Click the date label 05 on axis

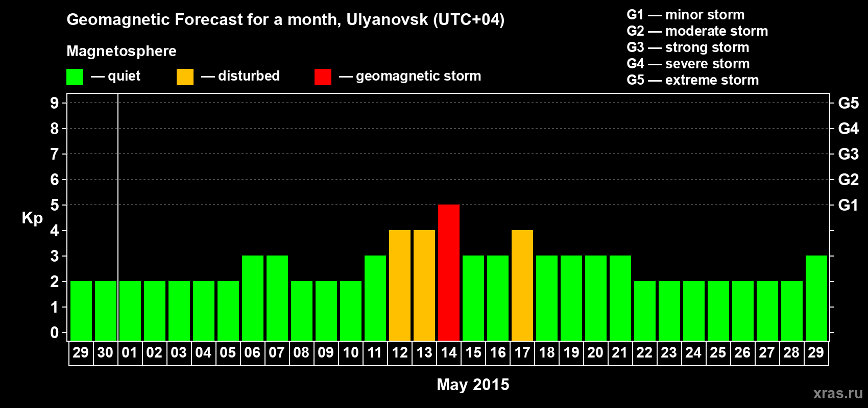tap(228, 352)
